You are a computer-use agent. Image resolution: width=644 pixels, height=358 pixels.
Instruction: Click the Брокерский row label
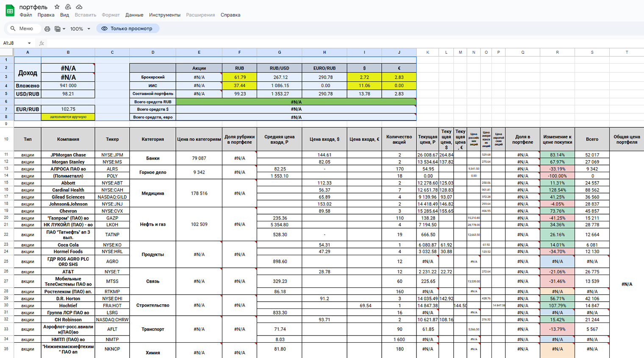pos(153,77)
